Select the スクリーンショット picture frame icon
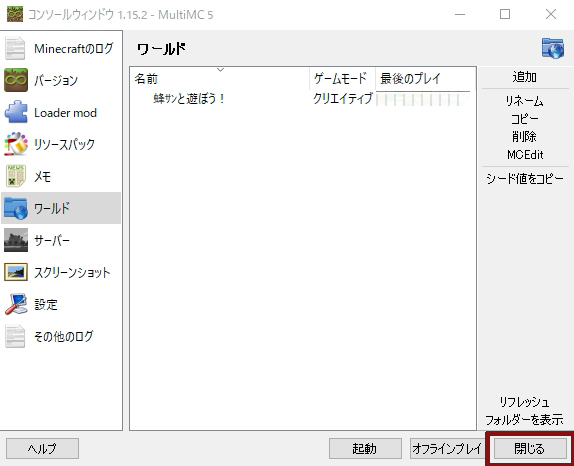Screen dimensions: 574x466 16,272
